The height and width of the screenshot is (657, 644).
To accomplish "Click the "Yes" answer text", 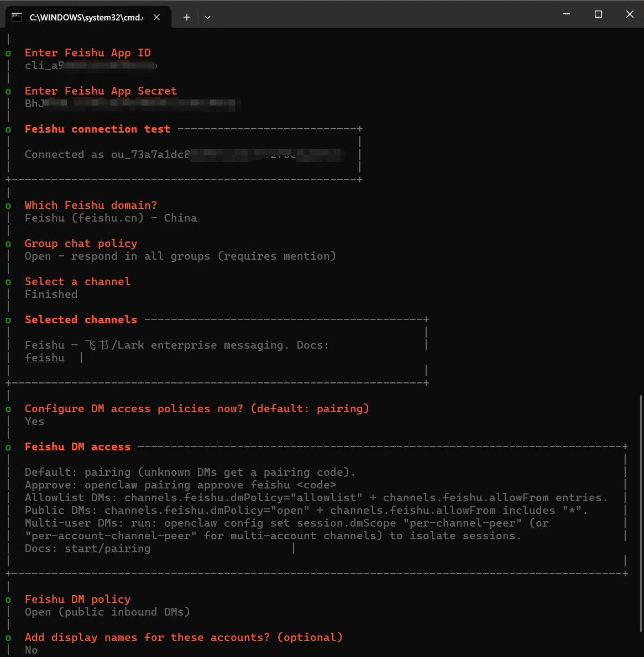I will pos(34,421).
